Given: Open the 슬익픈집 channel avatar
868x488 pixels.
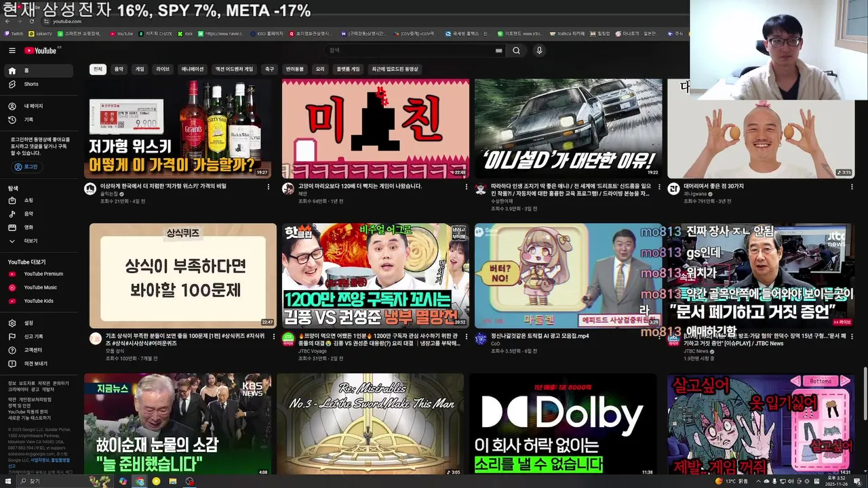Looking at the screenshot, I should click(90, 189).
